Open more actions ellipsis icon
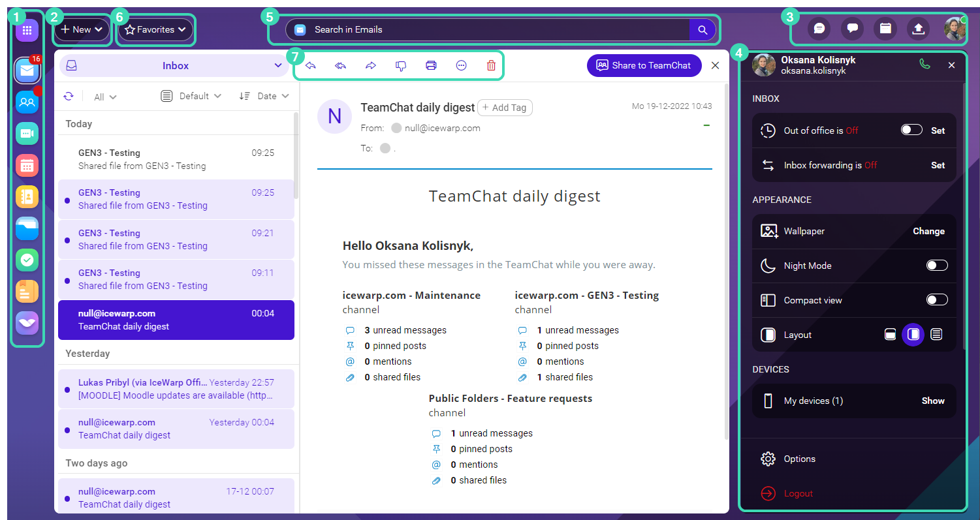The image size is (980, 520). (x=461, y=65)
